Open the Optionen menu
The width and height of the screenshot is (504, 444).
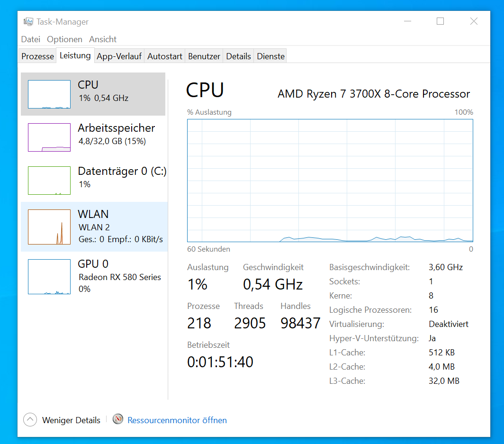pos(64,39)
